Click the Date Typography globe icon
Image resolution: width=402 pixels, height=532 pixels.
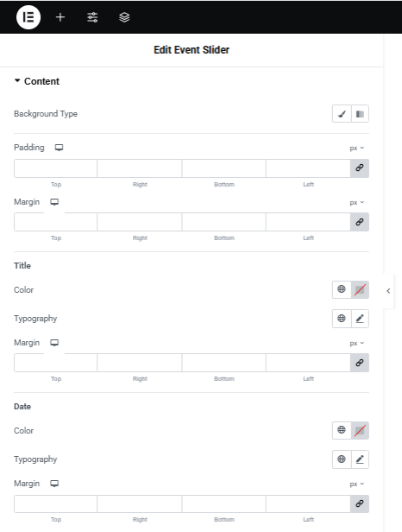pyautogui.click(x=342, y=459)
